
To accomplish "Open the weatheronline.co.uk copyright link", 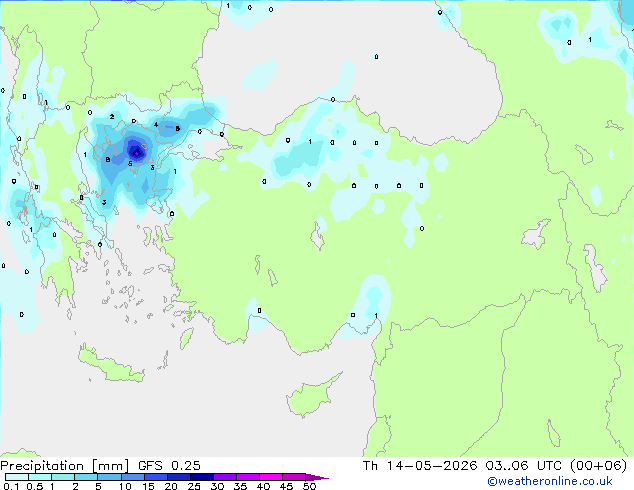I will coord(550,481).
